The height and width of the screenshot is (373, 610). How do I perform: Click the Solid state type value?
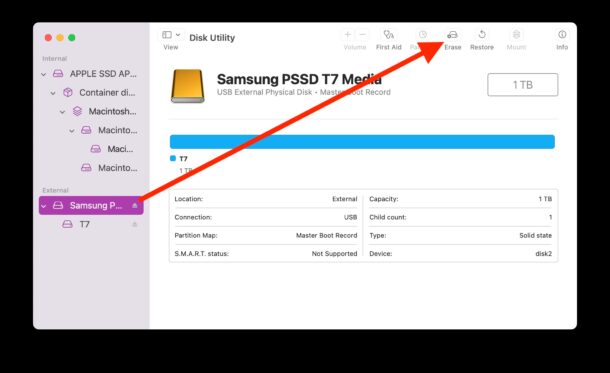coord(535,235)
